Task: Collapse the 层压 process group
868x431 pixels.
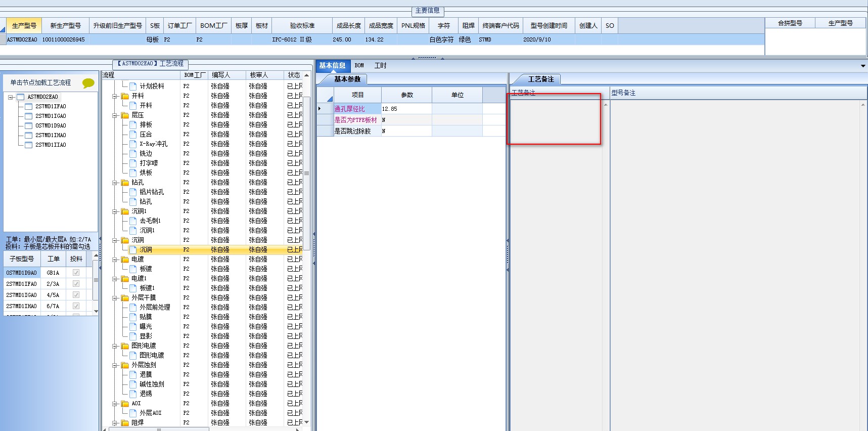Action: tap(115, 115)
